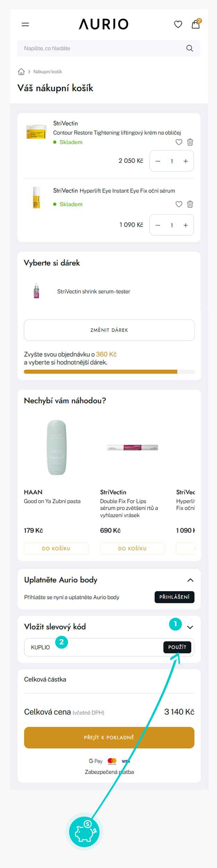
Task: Delete Hyperlift Eye serum from cart
Action: 190,204
